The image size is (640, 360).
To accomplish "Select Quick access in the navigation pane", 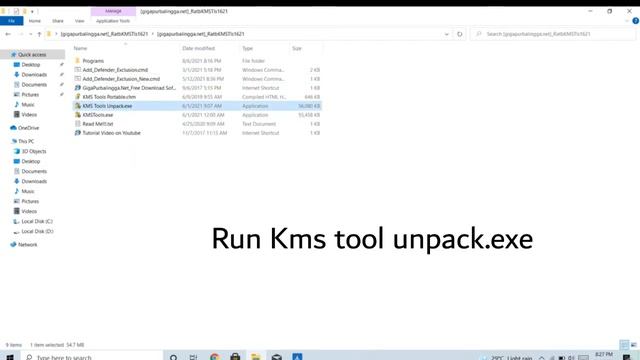I will click(x=32, y=54).
